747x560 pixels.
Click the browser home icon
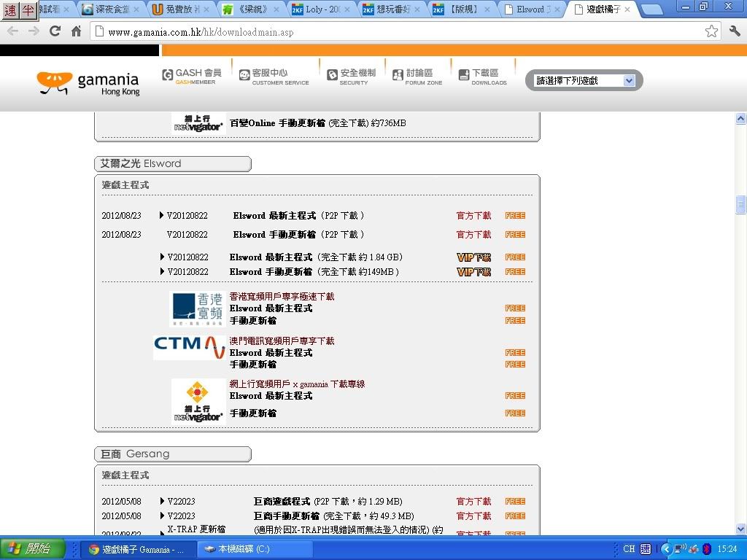[x=76, y=31]
